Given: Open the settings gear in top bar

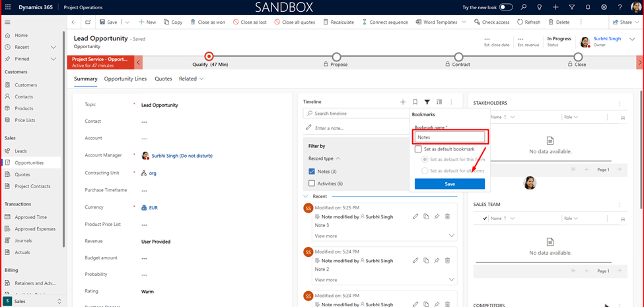Looking at the screenshot, I should click(604, 7).
